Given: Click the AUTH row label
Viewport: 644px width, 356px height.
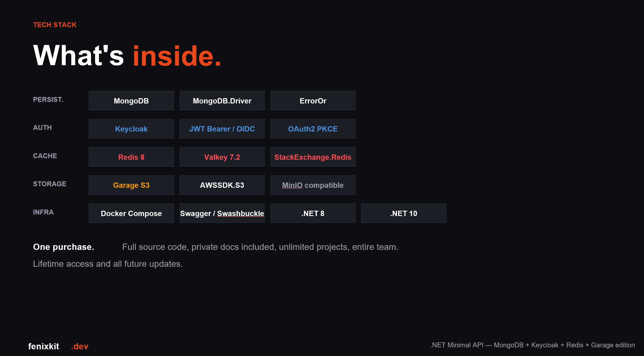Looking at the screenshot, I should [x=43, y=128].
